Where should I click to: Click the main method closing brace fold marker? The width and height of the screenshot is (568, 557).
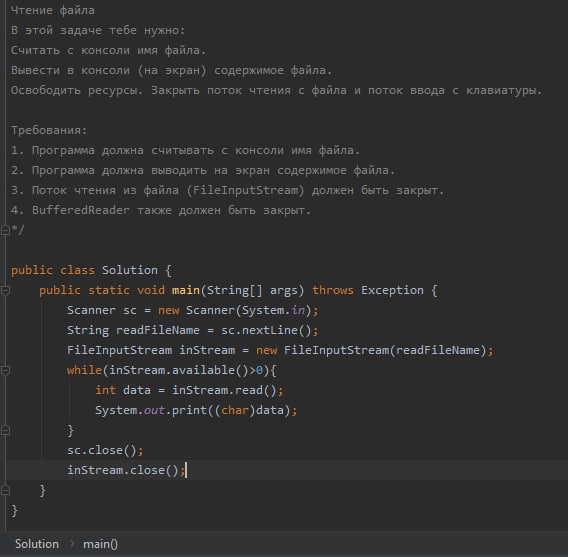click(5, 490)
